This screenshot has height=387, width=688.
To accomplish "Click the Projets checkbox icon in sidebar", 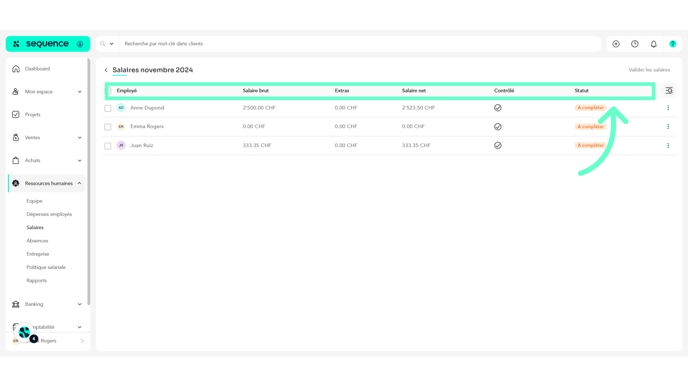I will pyautogui.click(x=16, y=115).
